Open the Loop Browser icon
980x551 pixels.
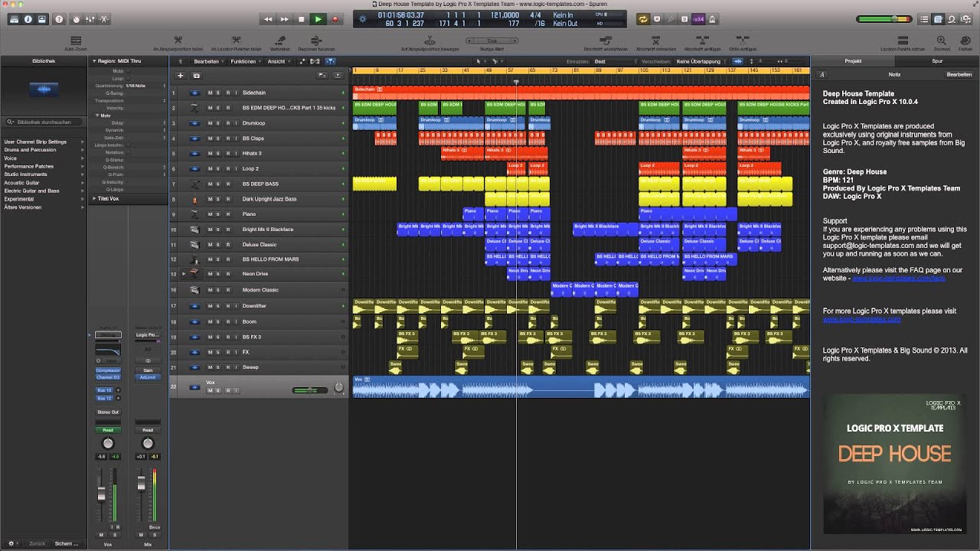pos(953,19)
